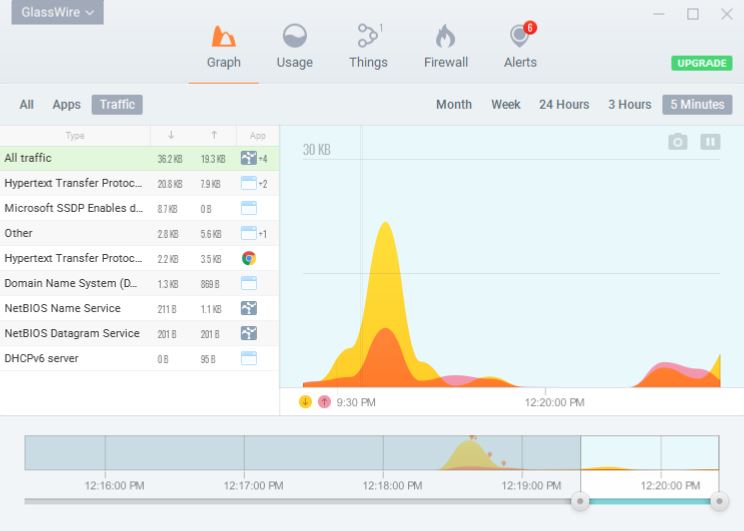Set time range to 24 Hours
Viewport: 744px width, 531px height.
(x=564, y=104)
